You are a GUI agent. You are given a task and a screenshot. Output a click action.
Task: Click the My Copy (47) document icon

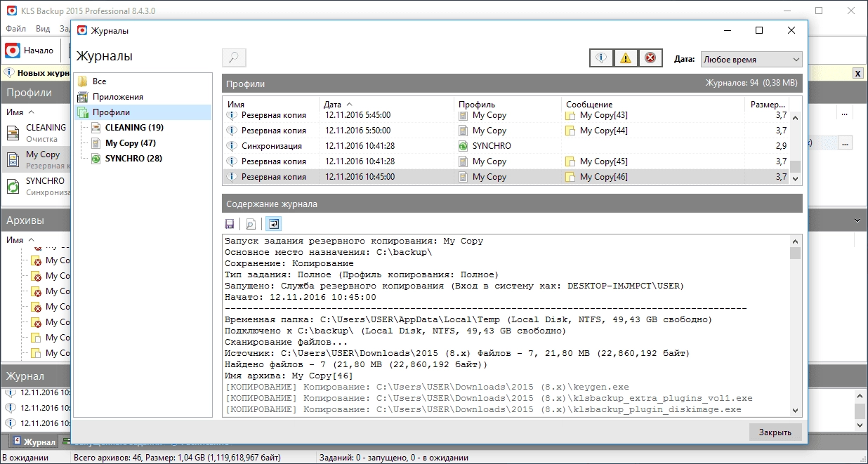pyautogui.click(x=96, y=143)
